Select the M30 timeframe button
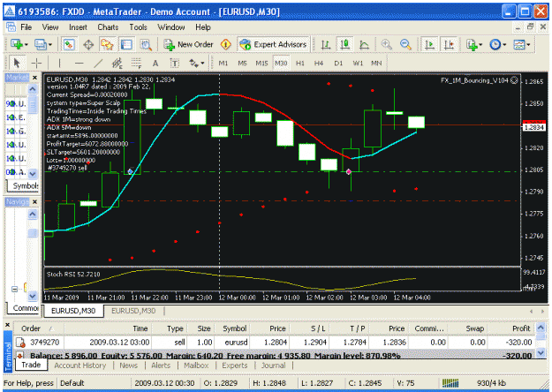The image size is (552, 392). point(281,64)
